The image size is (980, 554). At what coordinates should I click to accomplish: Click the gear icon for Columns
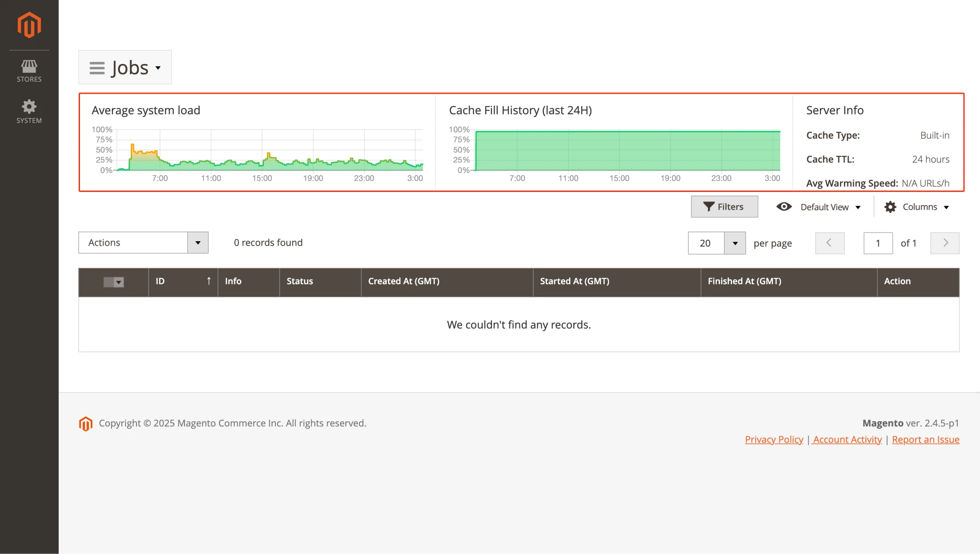(890, 207)
